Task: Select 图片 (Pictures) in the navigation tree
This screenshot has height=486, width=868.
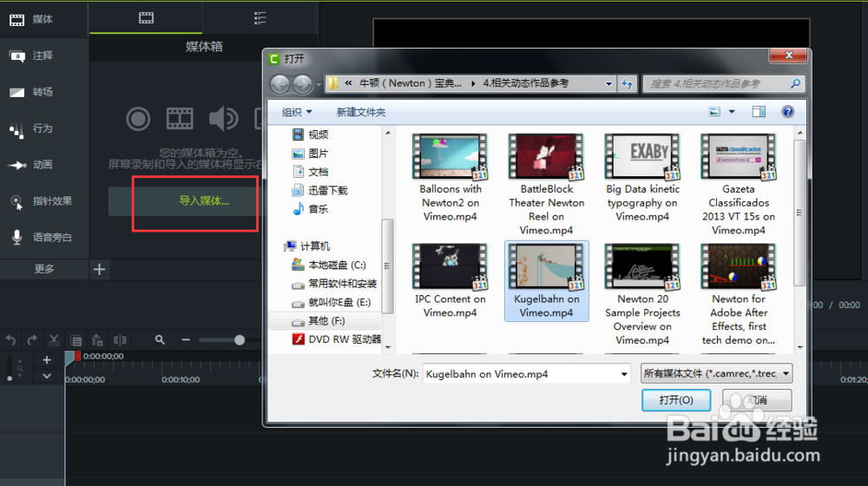Action: point(310,154)
